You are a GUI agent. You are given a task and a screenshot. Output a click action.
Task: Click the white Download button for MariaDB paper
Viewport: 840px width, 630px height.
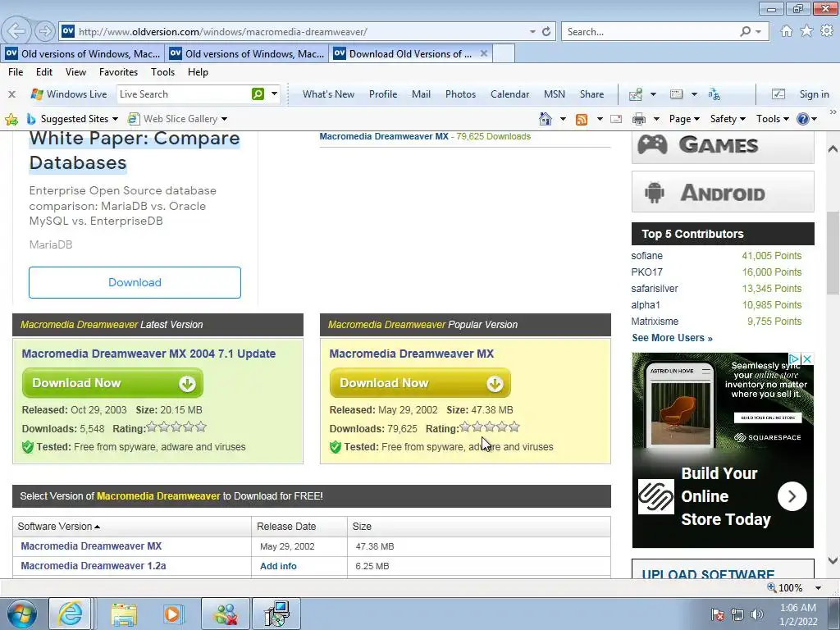pyautogui.click(x=135, y=282)
